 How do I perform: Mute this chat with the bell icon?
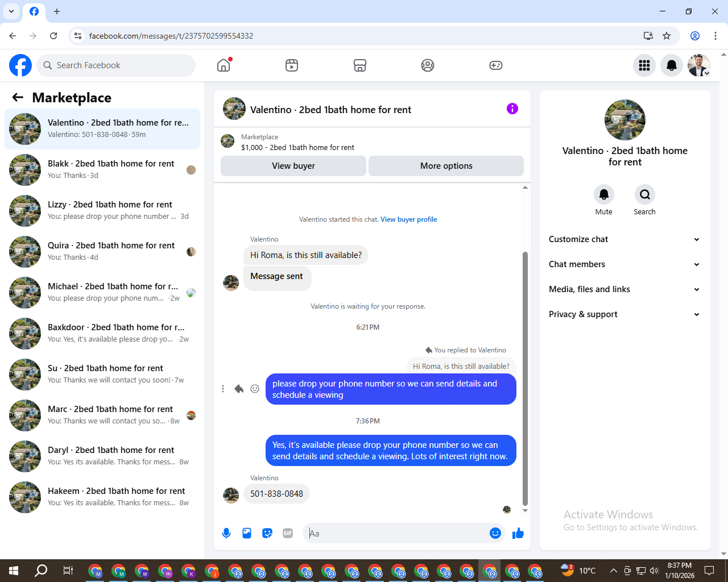coord(604,194)
